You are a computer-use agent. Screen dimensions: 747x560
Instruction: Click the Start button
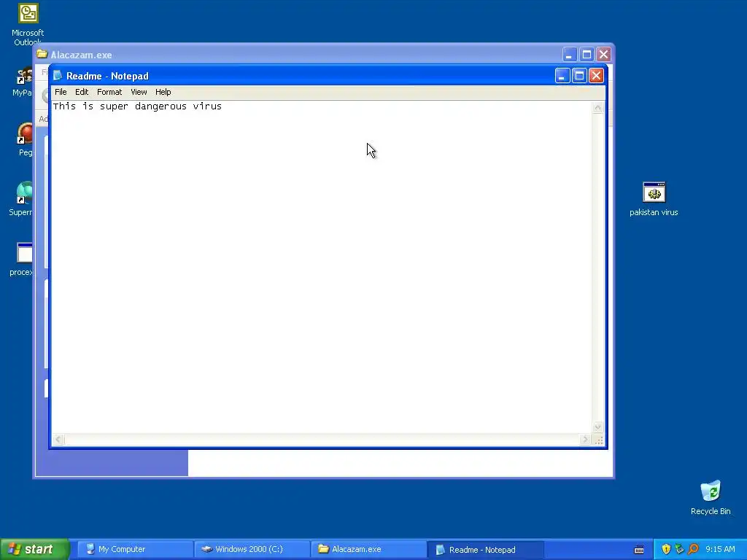tap(34, 549)
